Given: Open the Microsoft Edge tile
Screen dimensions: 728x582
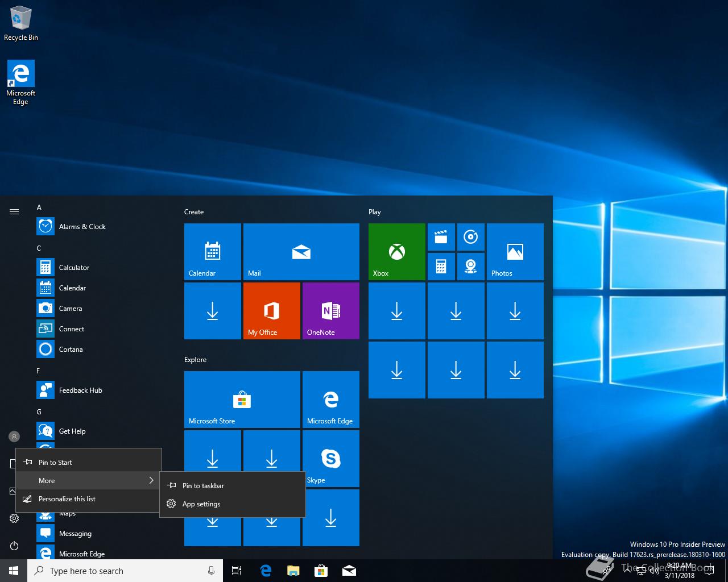Looking at the screenshot, I should [331, 400].
